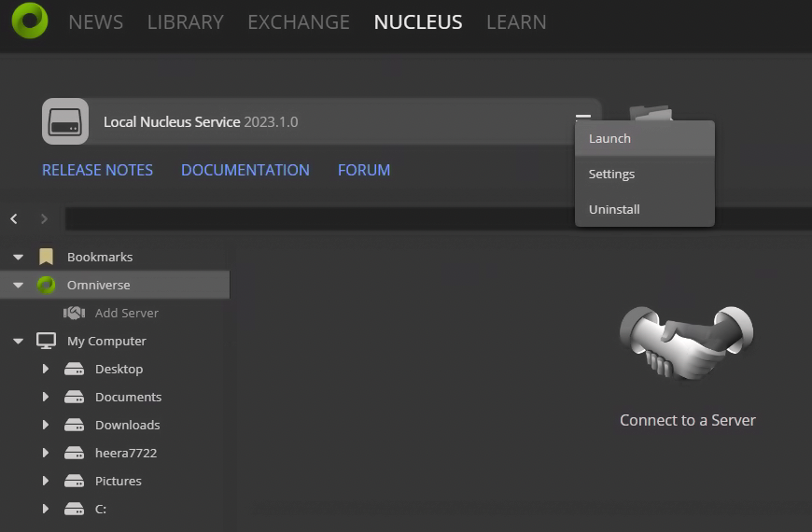
Task: Collapse the My Computer section
Action: (18, 341)
